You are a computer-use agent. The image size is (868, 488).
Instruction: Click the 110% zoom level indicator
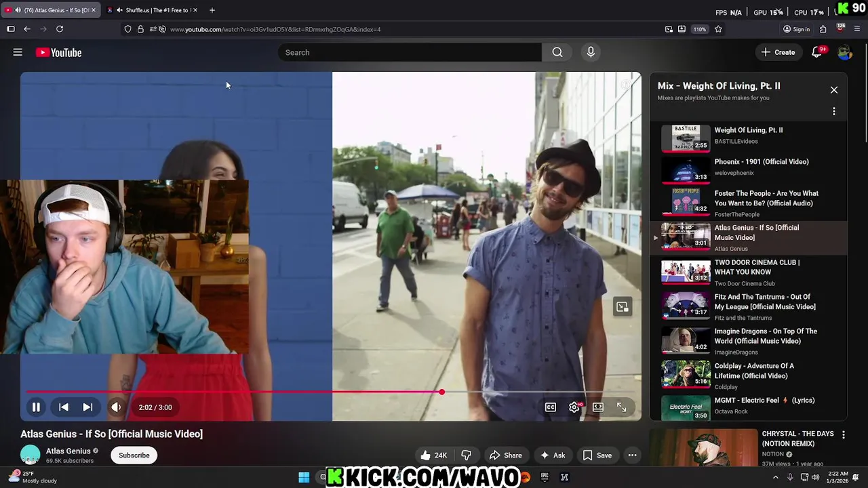click(700, 29)
